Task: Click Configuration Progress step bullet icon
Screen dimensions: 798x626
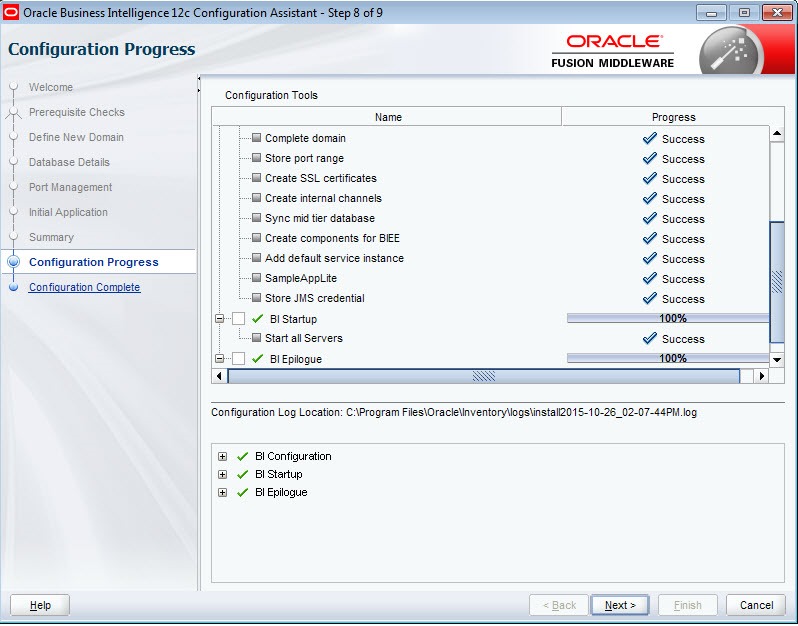Action: 14,262
